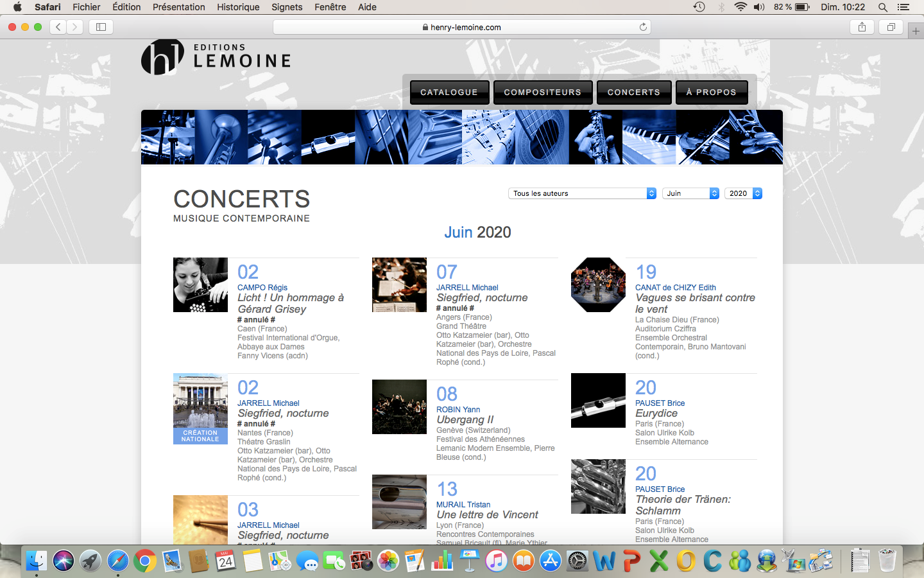
Task: Open Safari's Share menu
Action: 862,27
